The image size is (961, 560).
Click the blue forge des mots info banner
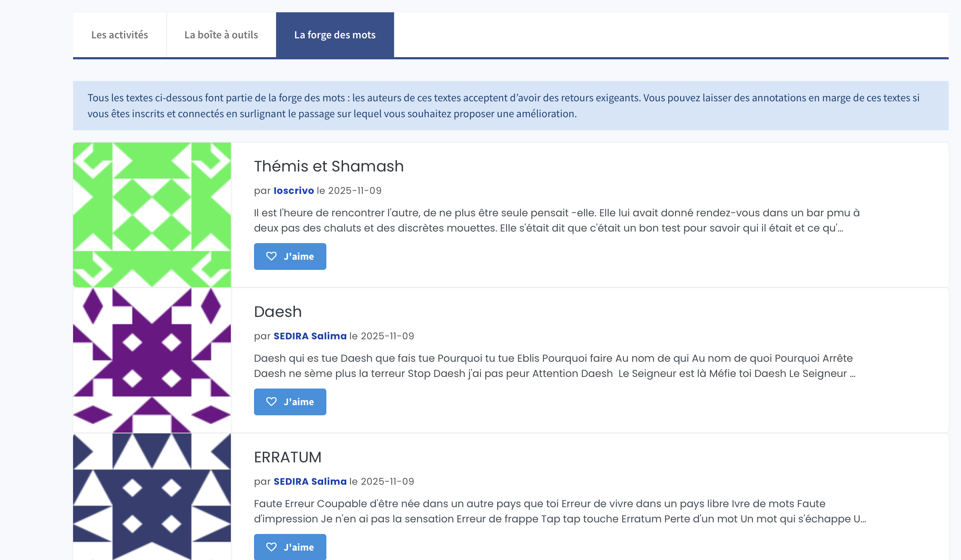coord(510,106)
